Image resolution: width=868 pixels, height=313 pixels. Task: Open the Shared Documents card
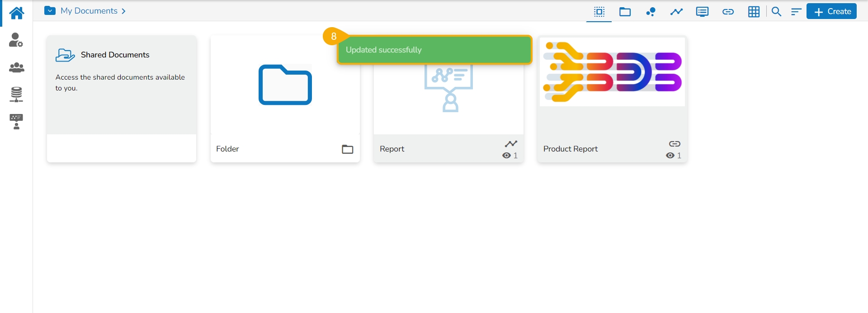122,99
